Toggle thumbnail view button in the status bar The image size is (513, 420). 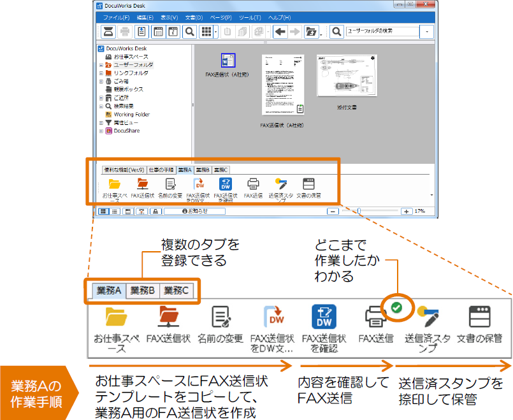103,212
